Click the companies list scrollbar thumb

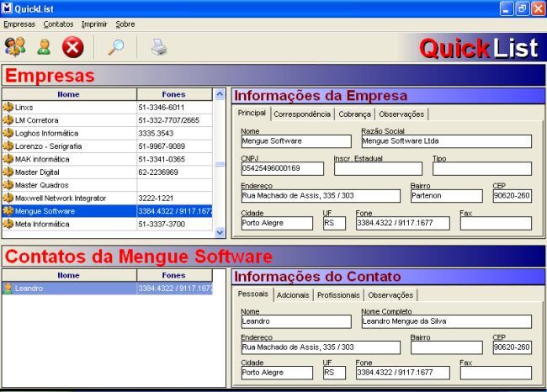pyautogui.click(x=220, y=164)
